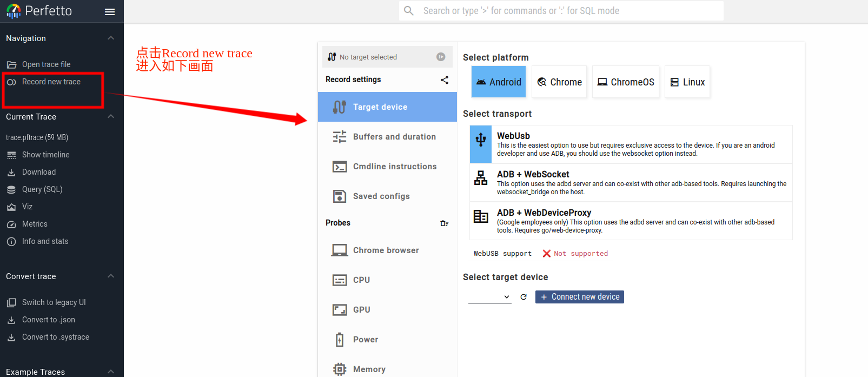Click the Saved configs disk icon
Screen dimensions: 868x377
340,196
